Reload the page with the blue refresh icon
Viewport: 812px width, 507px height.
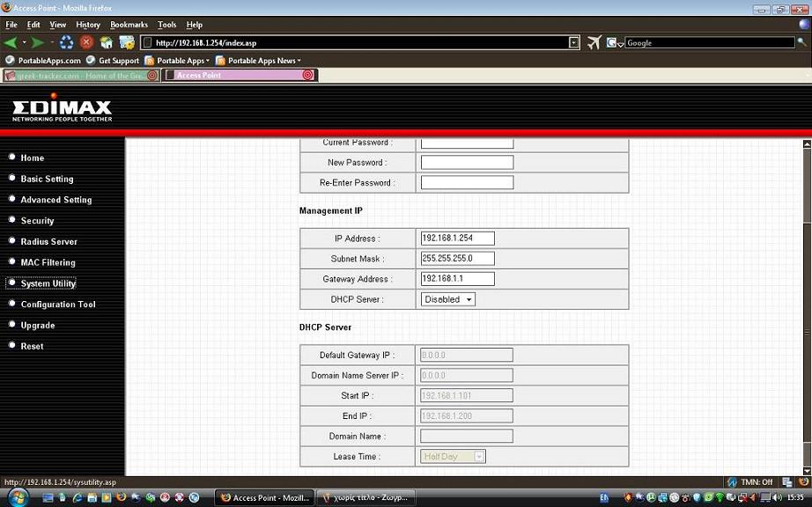coord(66,42)
